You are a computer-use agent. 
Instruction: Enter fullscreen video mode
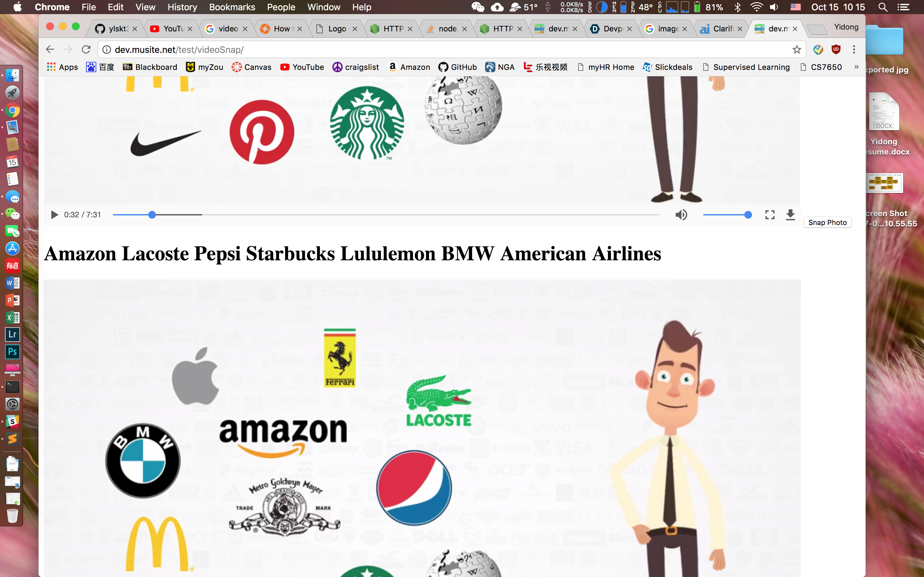click(770, 215)
